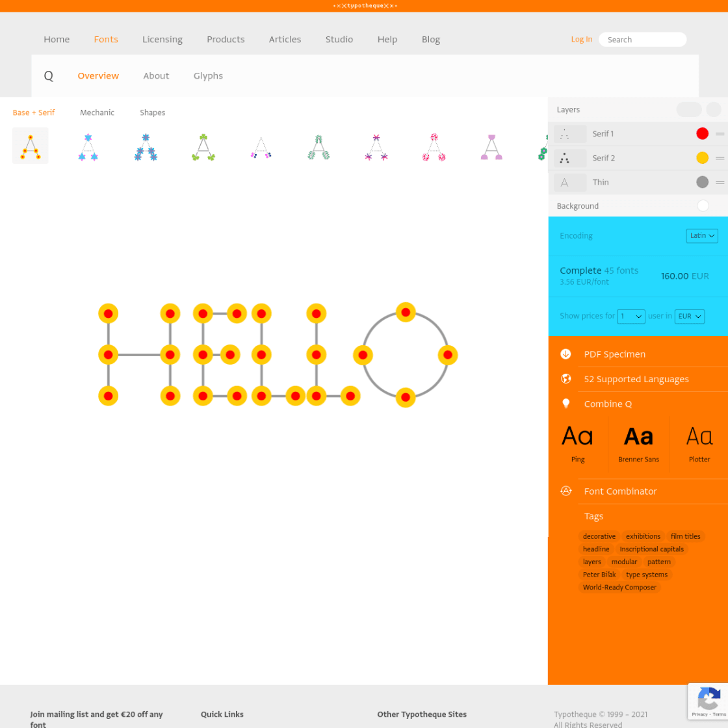Choose the blue snowflake serif style
The width and height of the screenshot is (728, 728).
(146, 147)
